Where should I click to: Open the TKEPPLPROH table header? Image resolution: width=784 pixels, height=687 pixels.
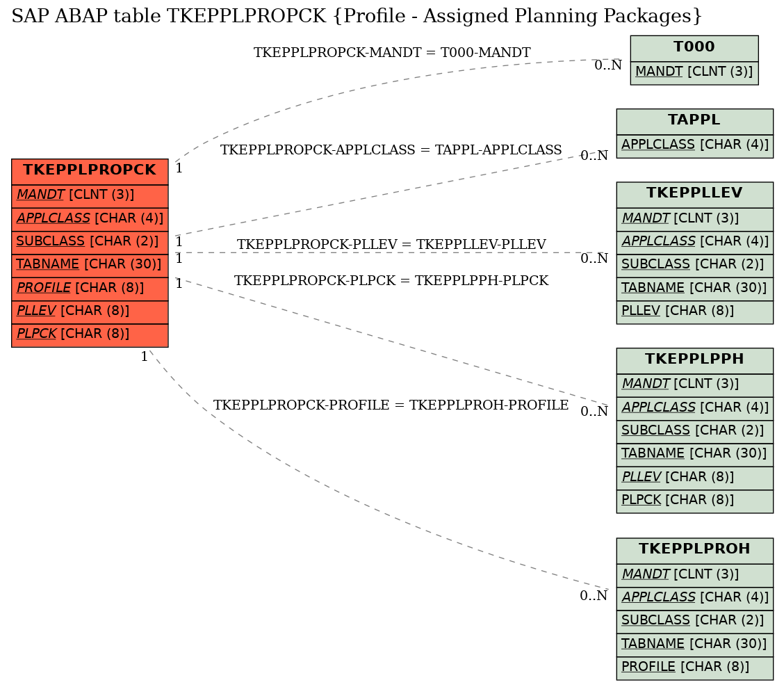pos(694,551)
